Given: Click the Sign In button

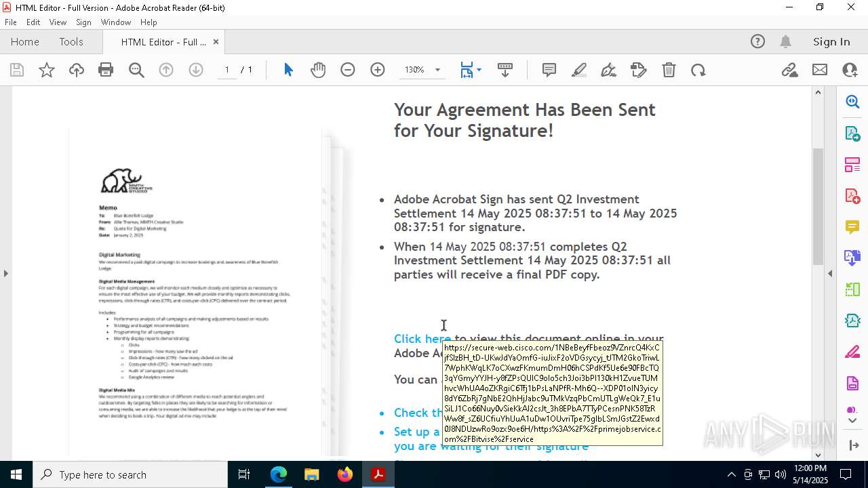Looking at the screenshot, I should tap(831, 41).
